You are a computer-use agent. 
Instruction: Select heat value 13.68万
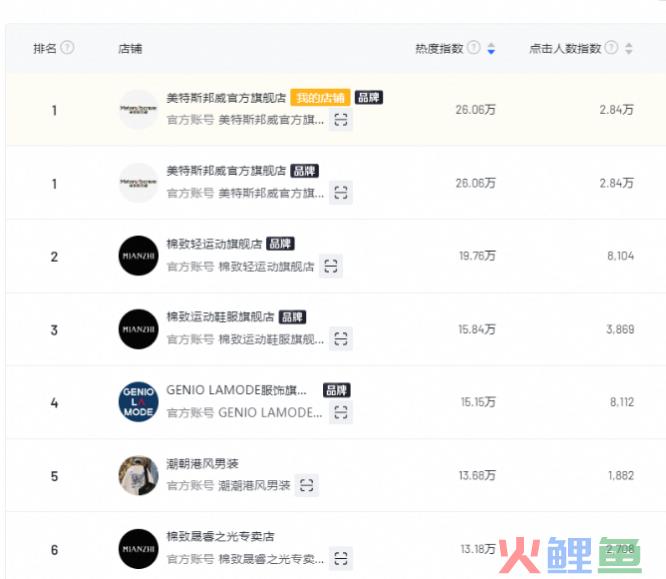point(477,475)
